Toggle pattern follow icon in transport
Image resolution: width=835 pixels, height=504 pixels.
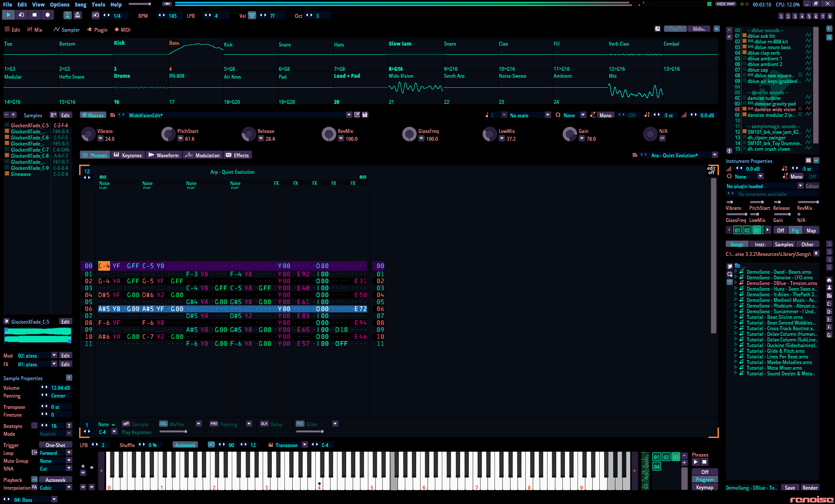coord(67,15)
